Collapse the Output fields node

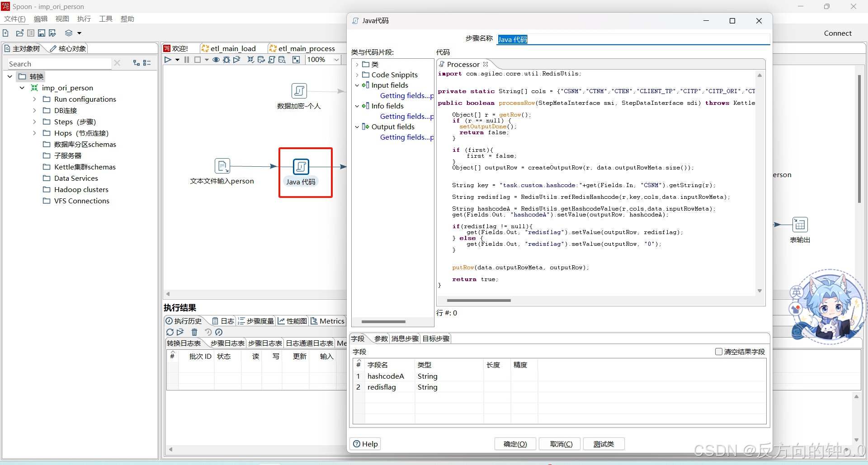357,127
